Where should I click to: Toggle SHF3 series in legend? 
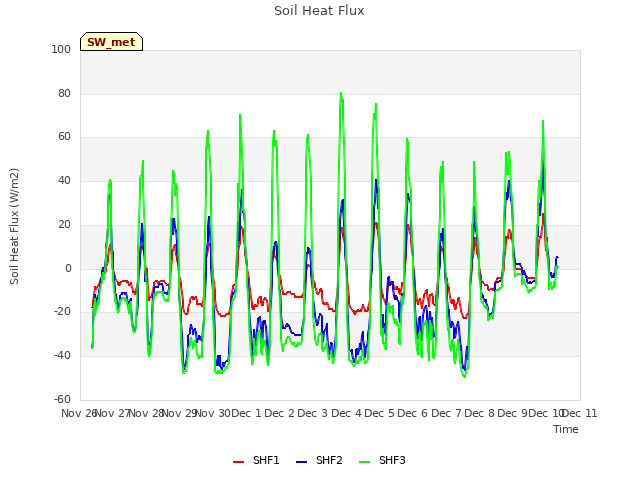pos(382,460)
